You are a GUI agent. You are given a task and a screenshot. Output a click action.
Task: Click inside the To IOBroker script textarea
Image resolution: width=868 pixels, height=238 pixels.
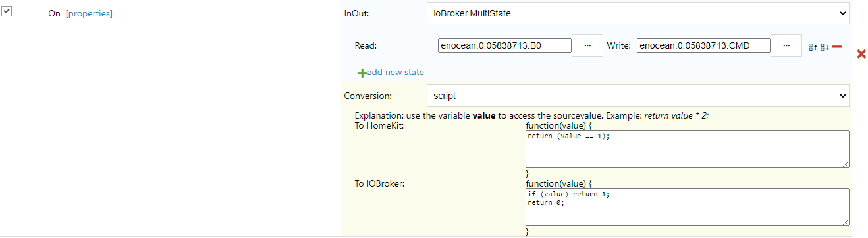(687, 207)
